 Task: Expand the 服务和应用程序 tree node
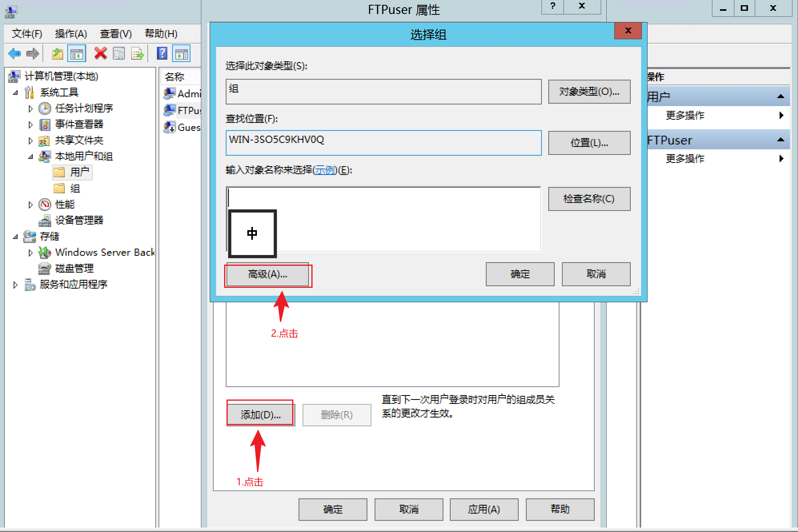click(15, 285)
